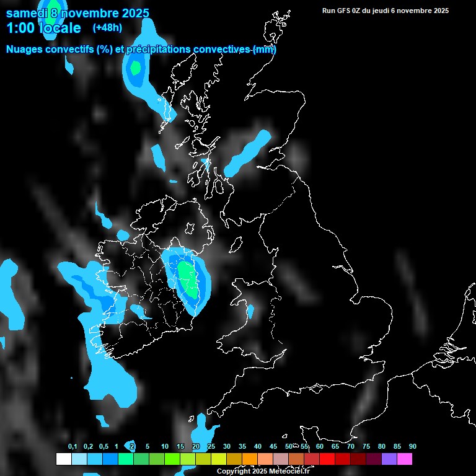Image resolution: width=476 pixels, height=476 pixels.
Task: Click the '1:00 locale' time label
Action: [x=43, y=28]
